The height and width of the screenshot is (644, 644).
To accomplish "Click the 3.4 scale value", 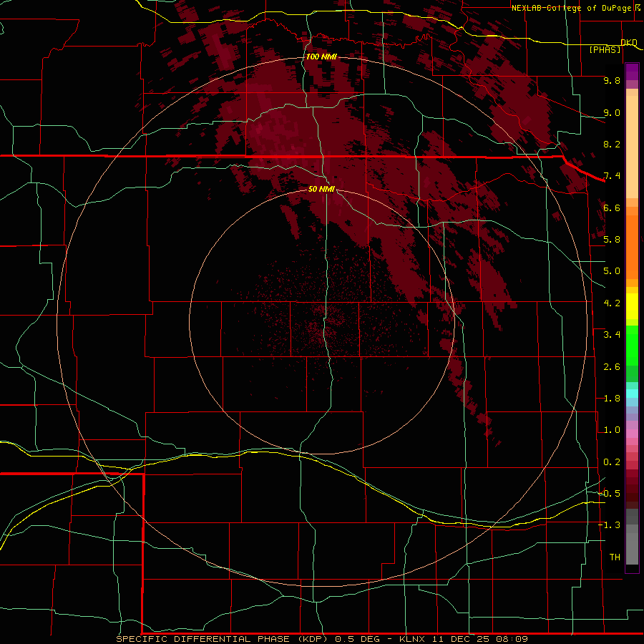I will [612, 335].
